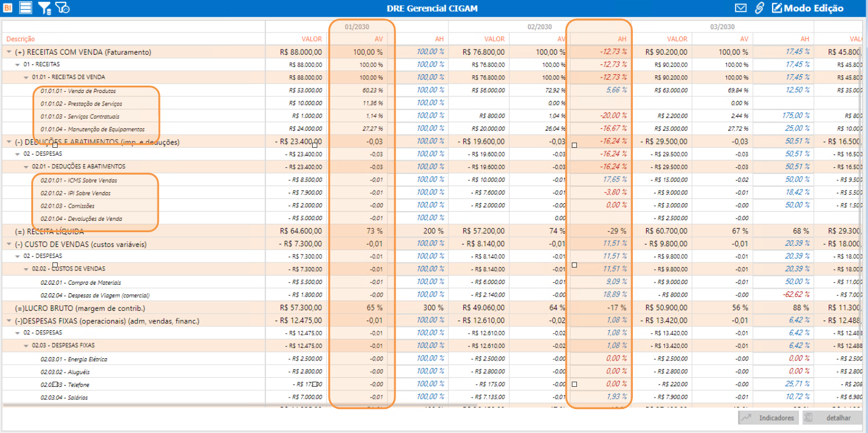Select row 02.03.01 - Energia Elétrica
Image resolution: width=868 pixels, height=433 pixels.
click(x=74, y=359)
